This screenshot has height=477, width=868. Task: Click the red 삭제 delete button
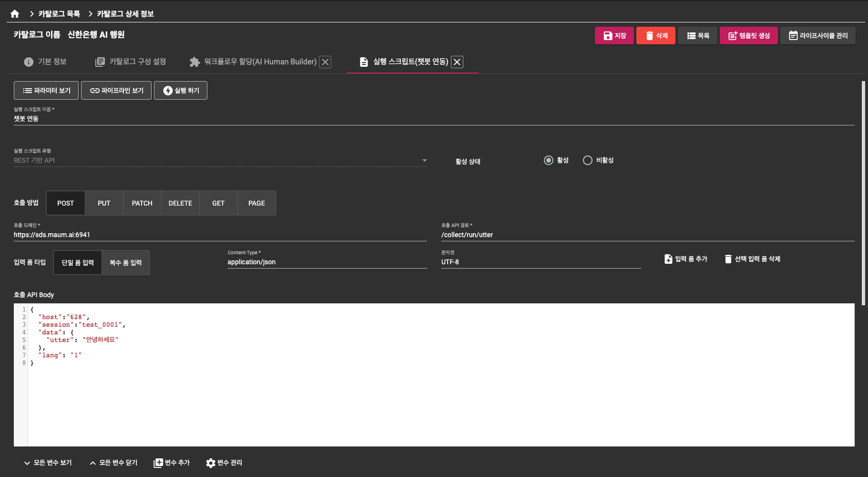[x=655, y=36]
